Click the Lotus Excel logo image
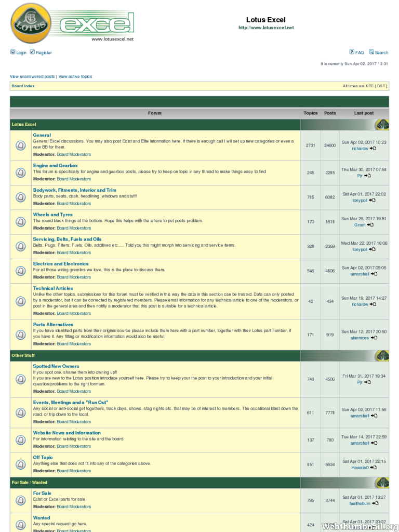This screenshot has height=532, width=399. point(72,23)
